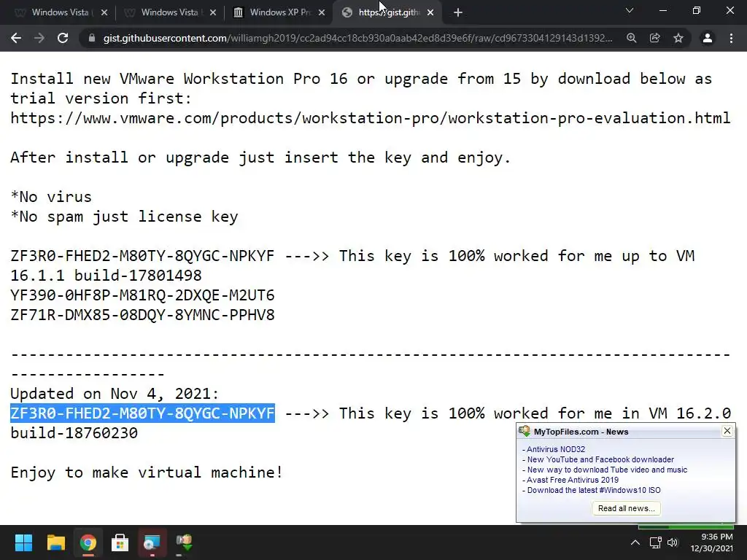
Task: Click the highlighted ZF3R0 license key
Action: click(142, 413)
